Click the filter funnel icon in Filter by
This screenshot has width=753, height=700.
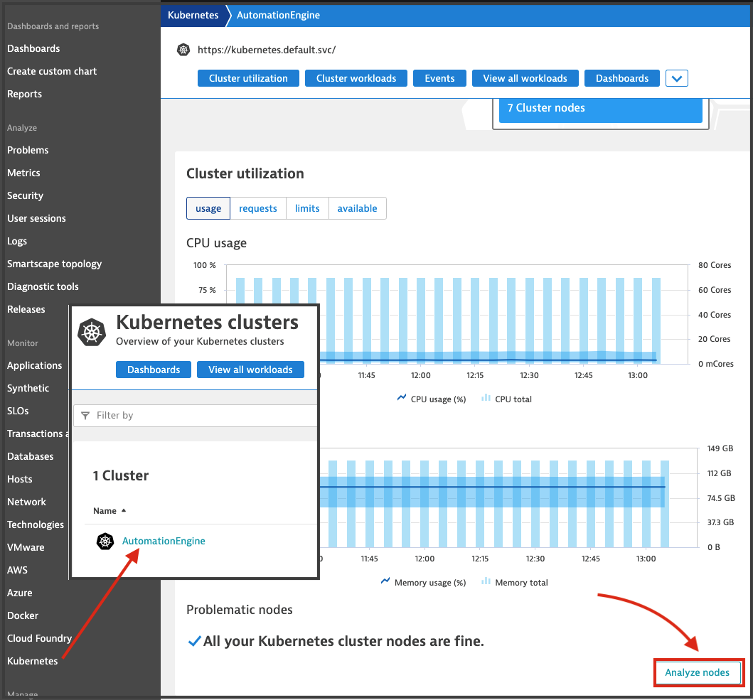tap(85, 415)
